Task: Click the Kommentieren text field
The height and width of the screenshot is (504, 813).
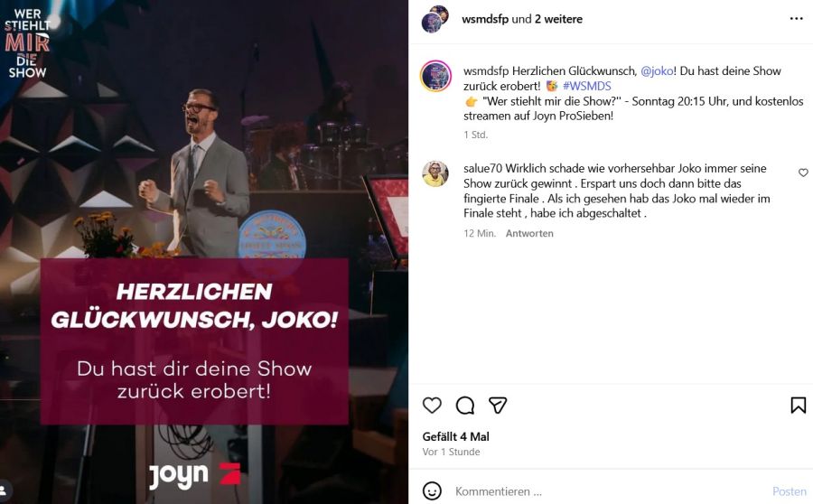Action: 609,491
